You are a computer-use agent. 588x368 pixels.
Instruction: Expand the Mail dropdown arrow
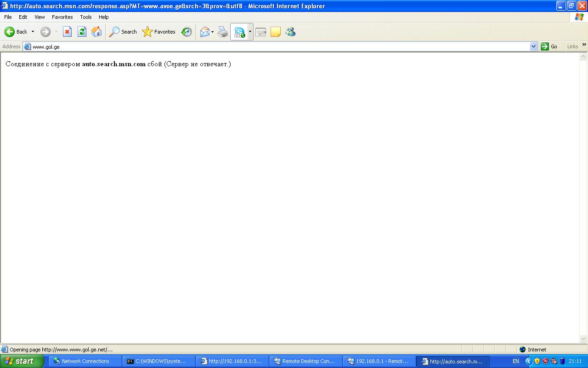click(212, 32)
